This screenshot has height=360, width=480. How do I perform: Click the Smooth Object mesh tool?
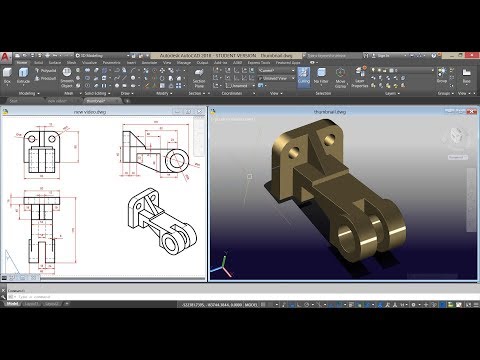tap(67, 78)
